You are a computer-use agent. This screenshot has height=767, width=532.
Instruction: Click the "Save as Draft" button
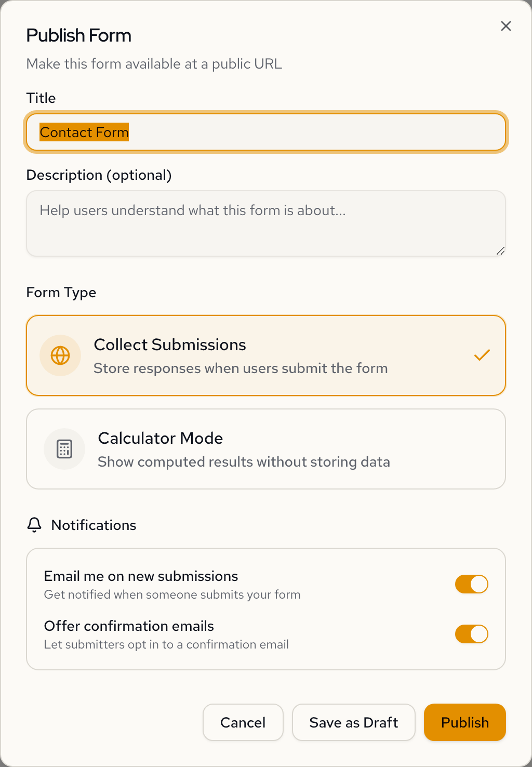[x=353, y=722]
